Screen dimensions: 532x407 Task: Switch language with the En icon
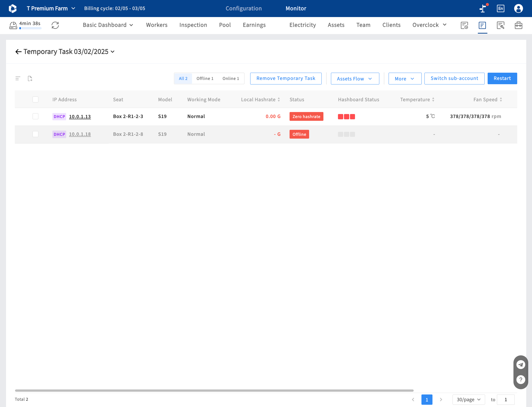[x=500, y=9]
